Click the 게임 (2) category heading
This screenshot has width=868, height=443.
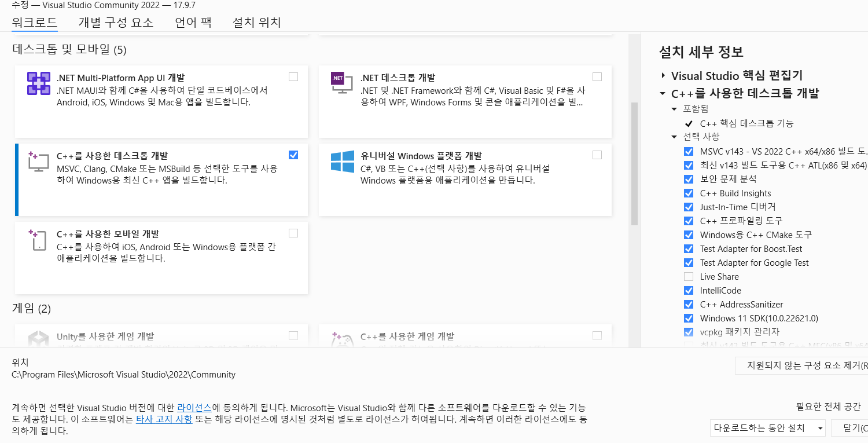coord(32,309)
